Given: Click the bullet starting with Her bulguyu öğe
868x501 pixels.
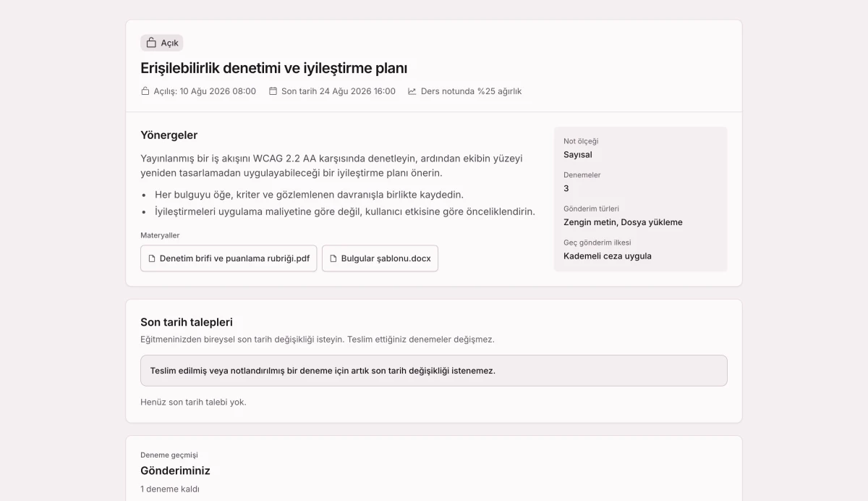Looking at the screenshot, I should [309, 195].
